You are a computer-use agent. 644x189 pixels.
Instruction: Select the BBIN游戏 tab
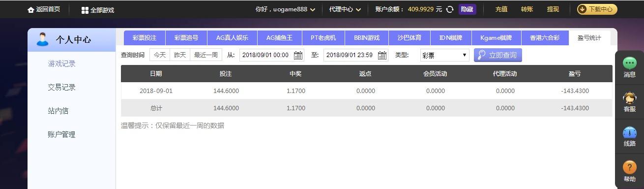point(367,38)
